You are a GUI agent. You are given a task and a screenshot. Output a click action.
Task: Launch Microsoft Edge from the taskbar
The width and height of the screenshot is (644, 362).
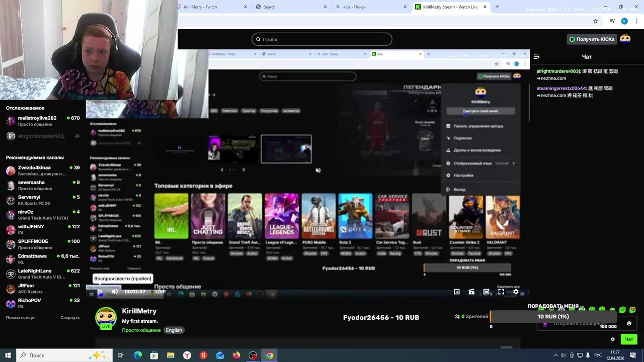[138, 355]
